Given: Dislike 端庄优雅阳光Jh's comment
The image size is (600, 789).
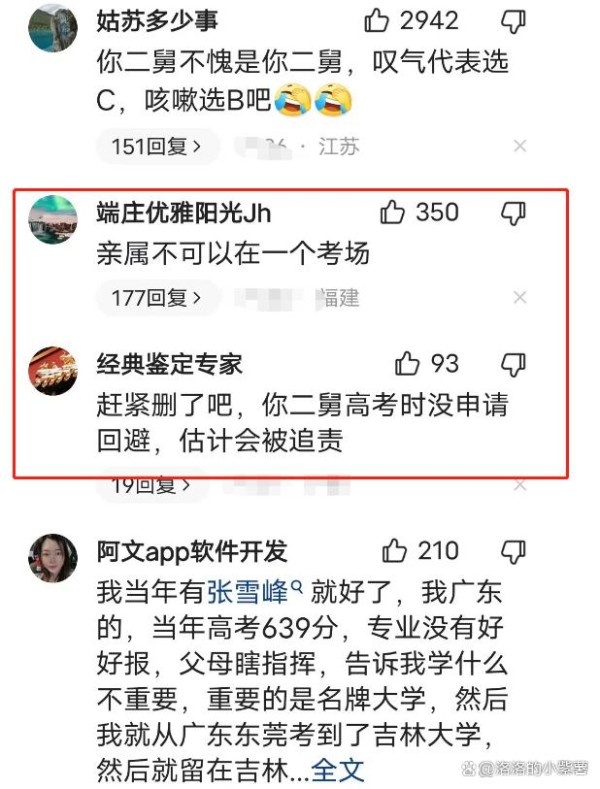Looking at the screenshot, I should coord(513,213).
